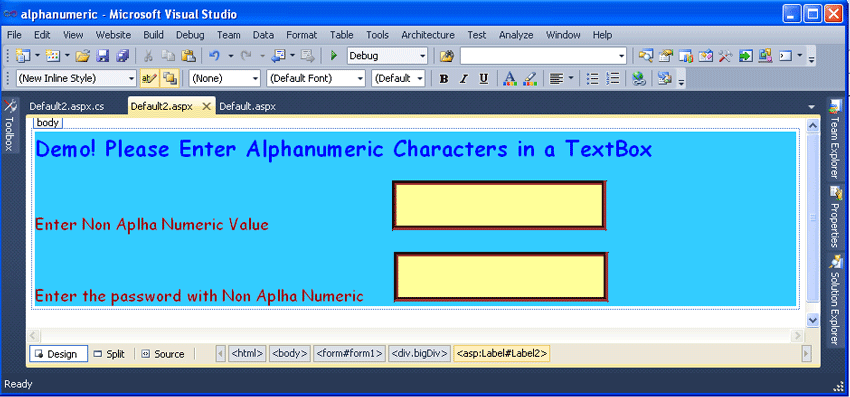The width and height of the screenshot is (850, 397).
Task: Switch to the Default.aspx tab
Action: (247, 106)
